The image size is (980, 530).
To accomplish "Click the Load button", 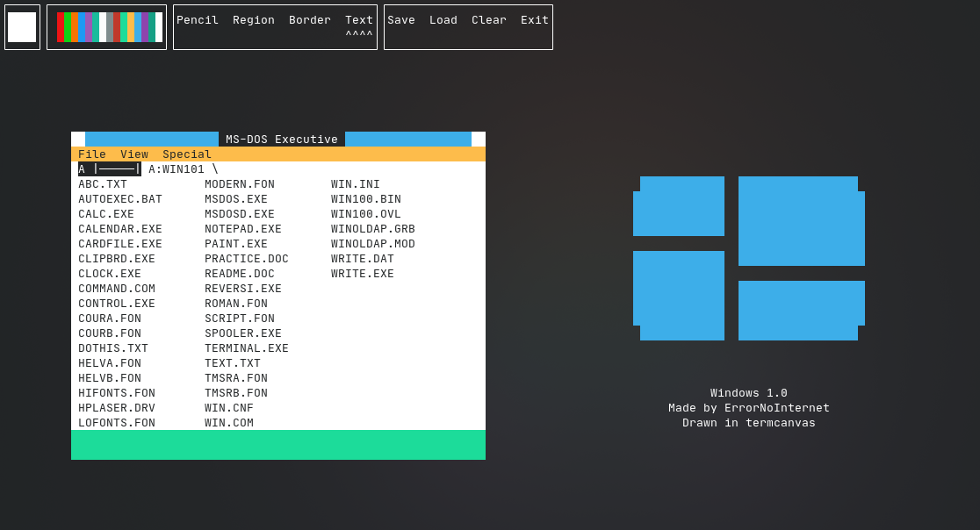I will tap(443, 20).
